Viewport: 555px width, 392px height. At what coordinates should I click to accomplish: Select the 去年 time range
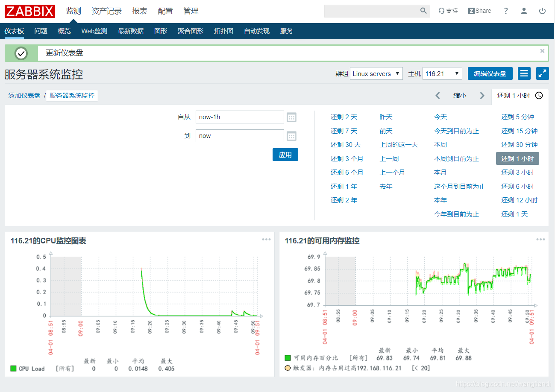386,186
